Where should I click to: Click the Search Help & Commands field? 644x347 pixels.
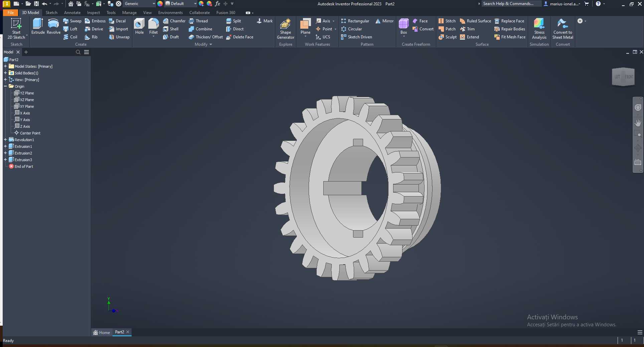(511, 4)
